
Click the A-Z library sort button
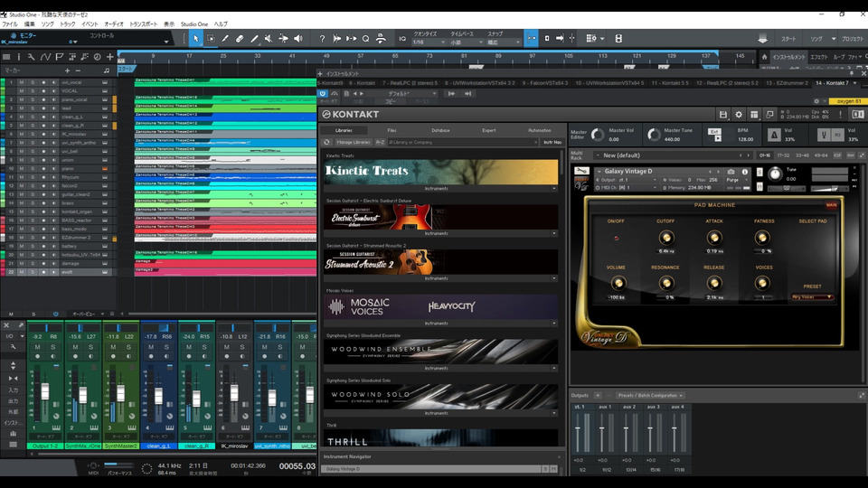pyautogui.click(x=380, y=142)
